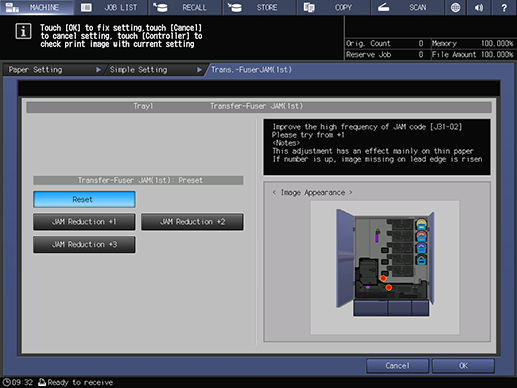Image resolution: width=517 pixels, height=388 pixels.
Task: Select JAM Reduction +2
Action: [x=192, y=222]
